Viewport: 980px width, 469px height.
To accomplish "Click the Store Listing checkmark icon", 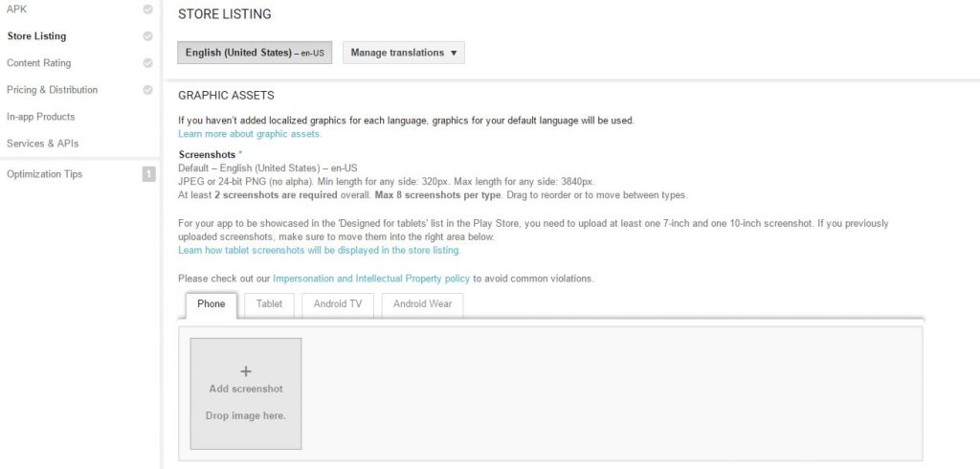I will (147, 36).
